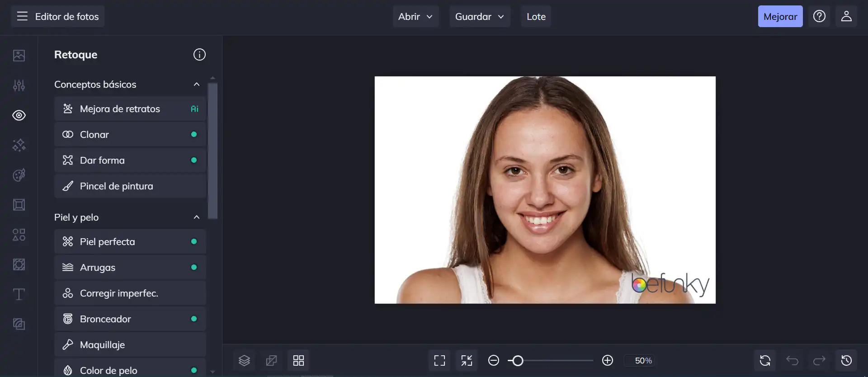Collapse the Conceptos básicos section

tap(196, 85)
